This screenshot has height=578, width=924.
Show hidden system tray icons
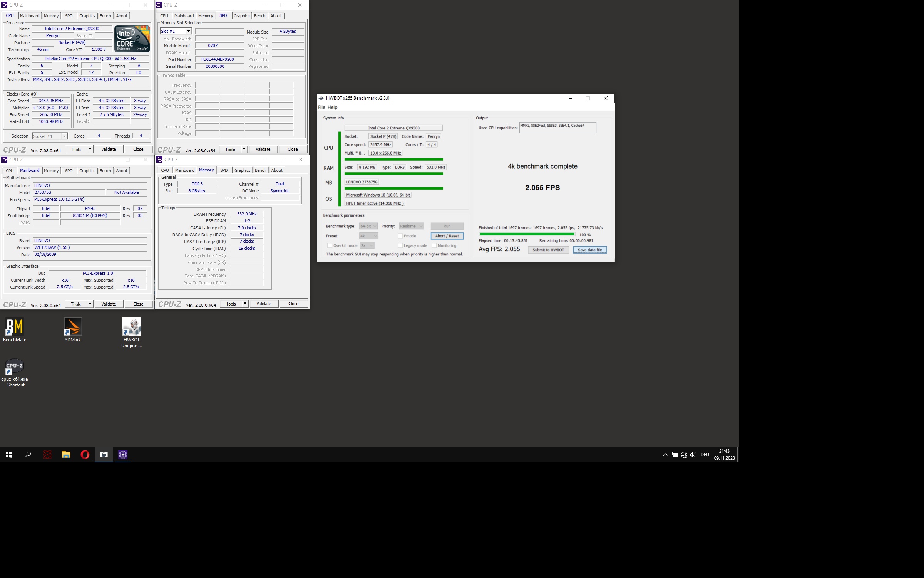point(665,455)
